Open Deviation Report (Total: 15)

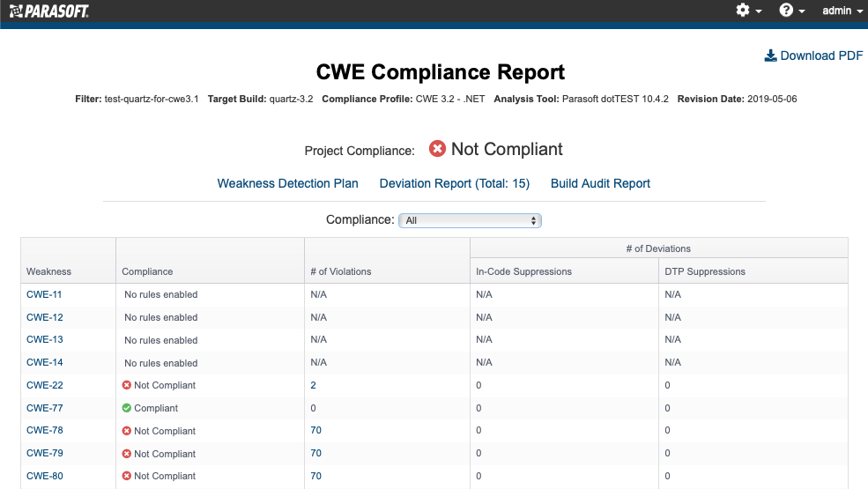455,183
